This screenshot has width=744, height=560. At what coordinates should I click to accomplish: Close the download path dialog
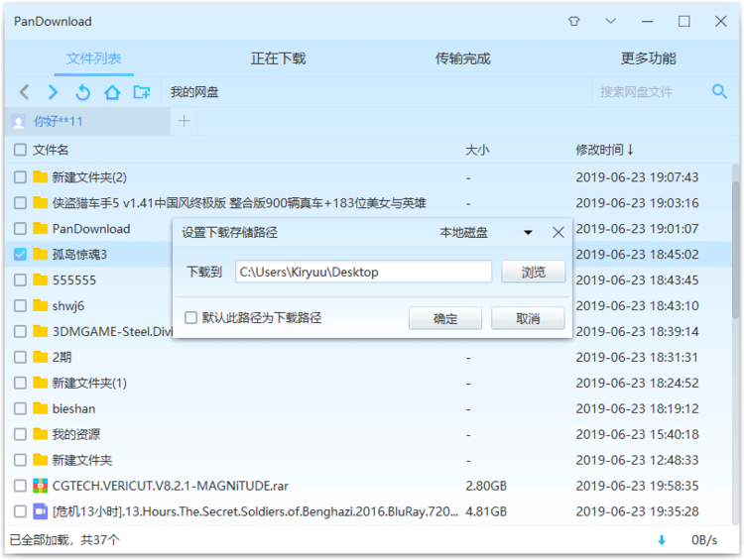[x=558, y=232]
